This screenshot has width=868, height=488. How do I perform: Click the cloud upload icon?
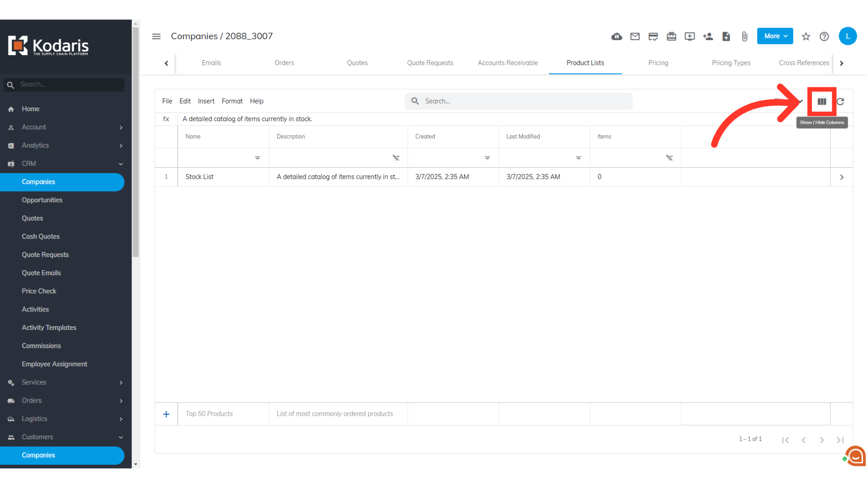617,37
